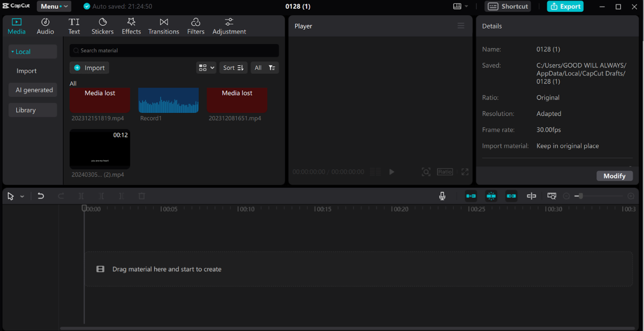Click the 00:20 mark on timeline ruler
The width and height of the screenshot is (644, 331).
tap(399, 209)
